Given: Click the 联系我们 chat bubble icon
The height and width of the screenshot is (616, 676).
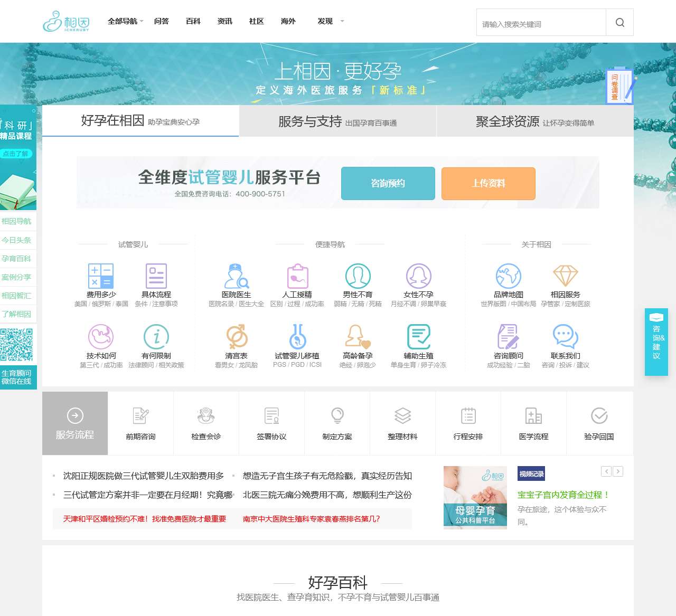Looking at the screenshot, I should pyautogui.click(x=565, y=337).
